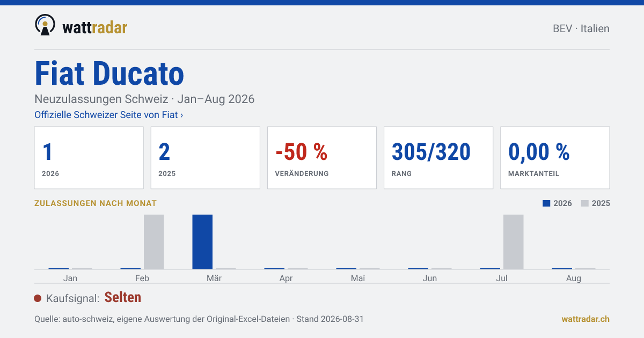Click the 0,00 % Marktanteil value
Viewport: 644px width, 338px height.
(x=539, y=152)
